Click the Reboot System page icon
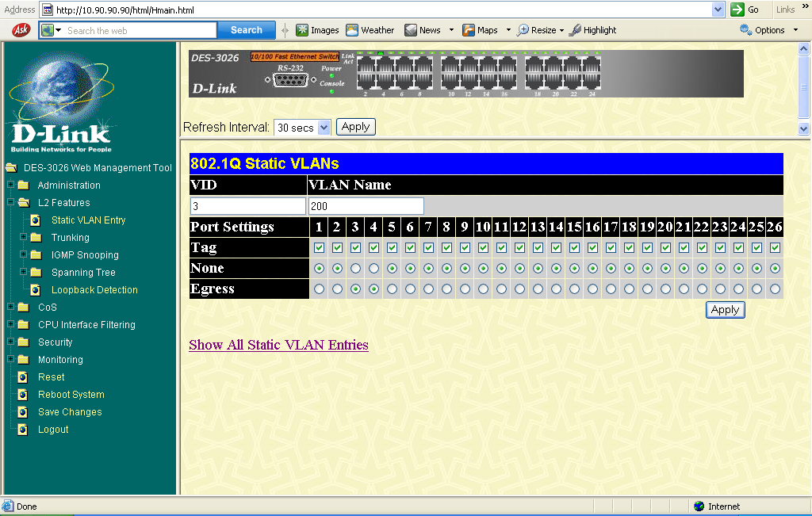This screenshot has width=812, height=516. click(x=22, y=395)
